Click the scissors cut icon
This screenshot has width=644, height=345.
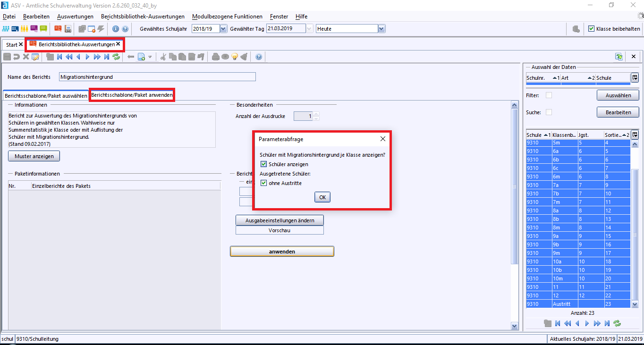tap(163, 57)
